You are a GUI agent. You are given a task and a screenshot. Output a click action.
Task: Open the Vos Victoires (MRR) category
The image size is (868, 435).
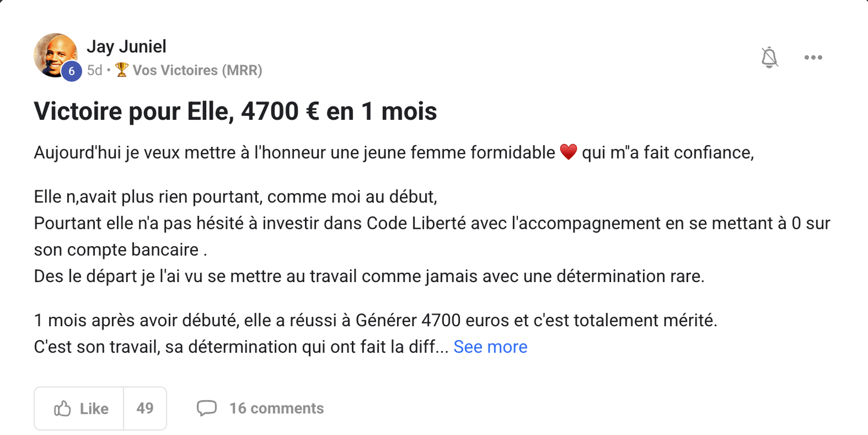(x=197, y=70)
